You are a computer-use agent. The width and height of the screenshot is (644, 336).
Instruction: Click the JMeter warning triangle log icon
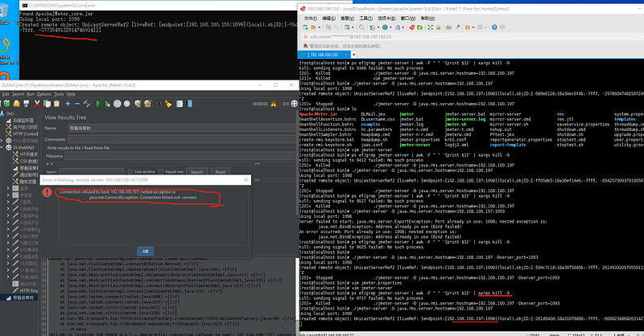tap(273, 104)
